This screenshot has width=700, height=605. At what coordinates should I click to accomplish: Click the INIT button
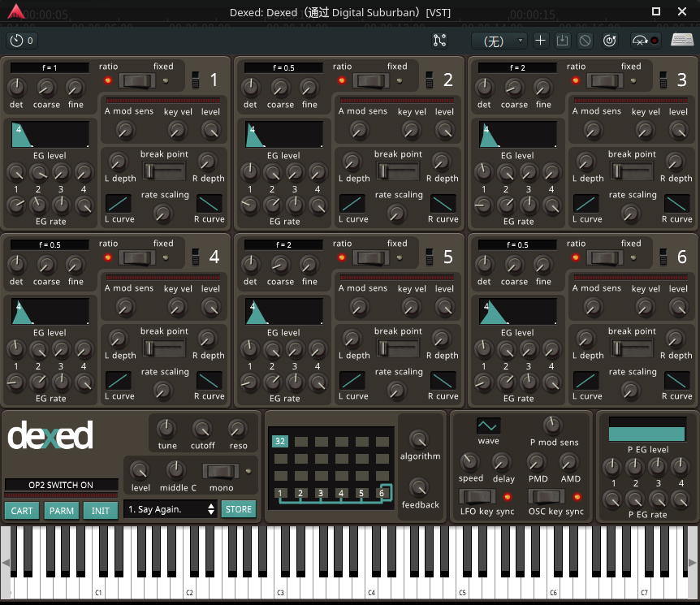pos(101,510)
